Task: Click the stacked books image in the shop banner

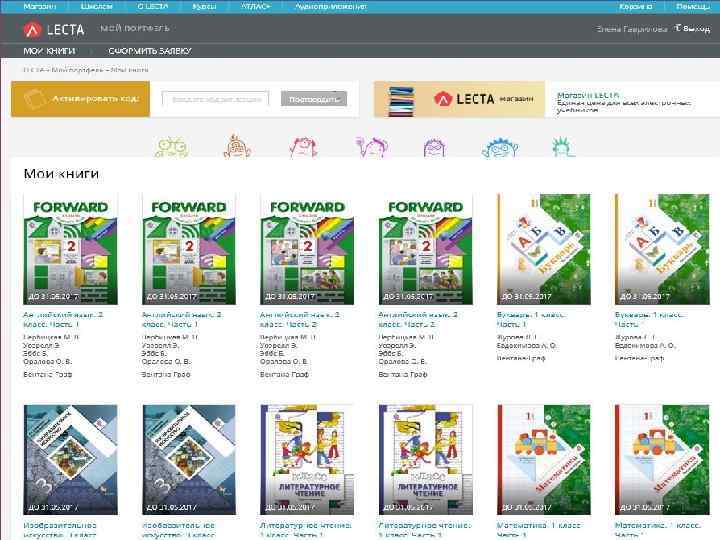Action: [x=401, y=101]
